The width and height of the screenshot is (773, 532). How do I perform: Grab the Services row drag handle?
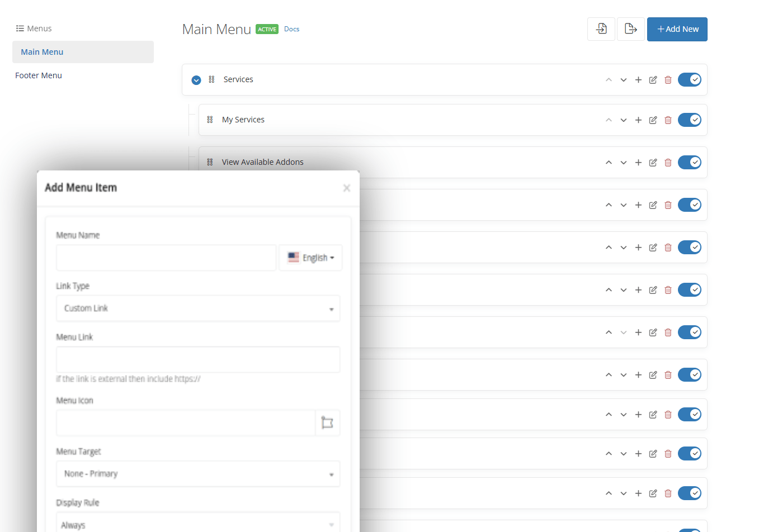pyautogui.click(x=211, y=79)
